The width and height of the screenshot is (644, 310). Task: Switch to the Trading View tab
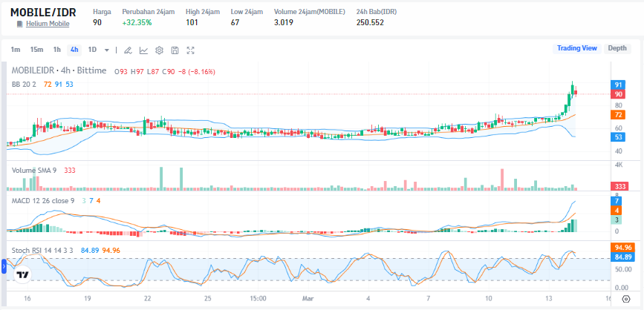(577, 48)
